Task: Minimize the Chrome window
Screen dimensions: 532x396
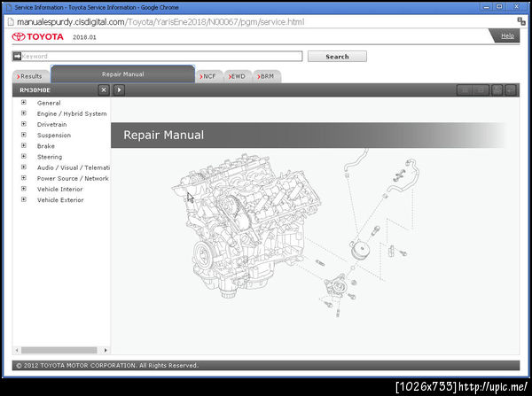Action: [x=486, y=7]
